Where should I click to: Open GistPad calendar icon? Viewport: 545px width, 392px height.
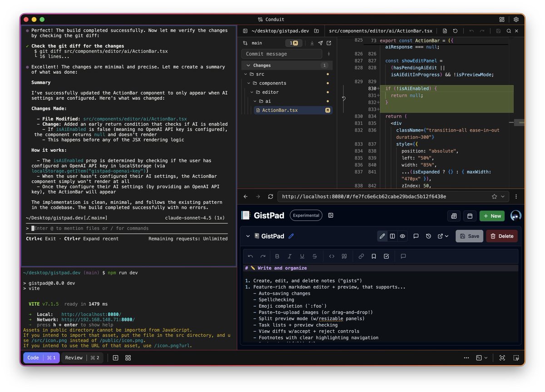470,216
